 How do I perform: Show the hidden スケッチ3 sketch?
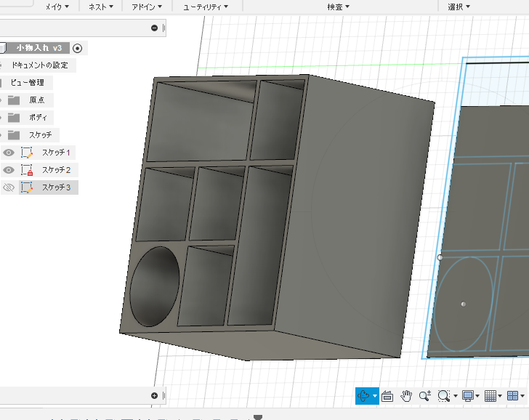coord(9,187)
